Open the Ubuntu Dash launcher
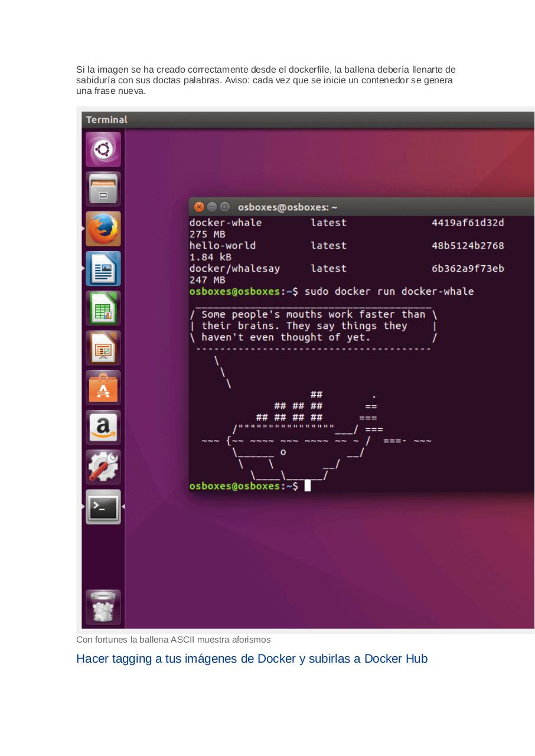Screen dimensions: 535x756 tap(103, 149)
